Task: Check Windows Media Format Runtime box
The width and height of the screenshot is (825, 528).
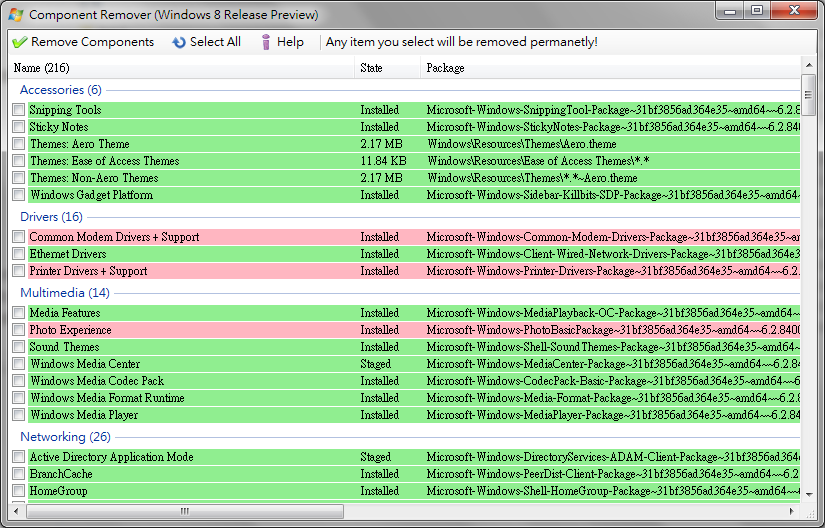Action: click(19, 398)
